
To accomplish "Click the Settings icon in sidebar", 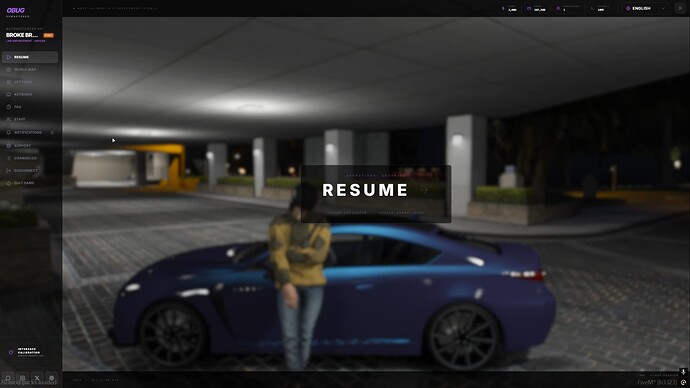I will [8, 82].
